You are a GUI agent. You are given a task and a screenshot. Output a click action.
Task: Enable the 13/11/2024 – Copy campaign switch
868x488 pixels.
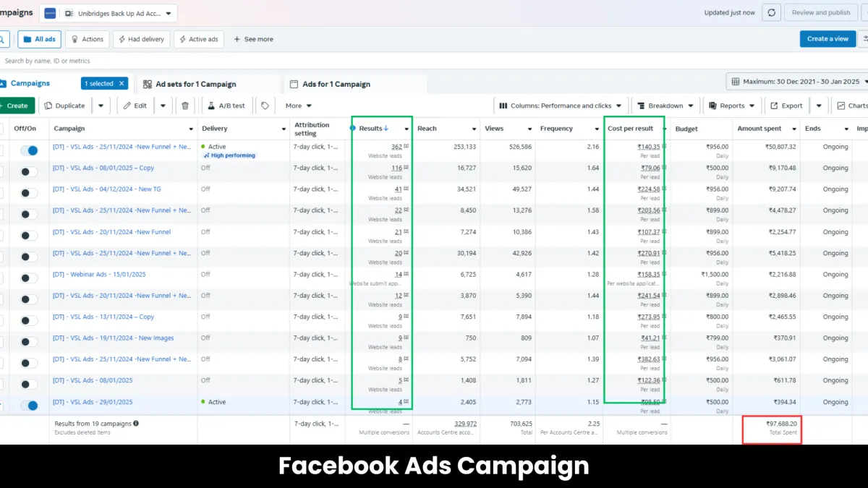coord(29,320)
